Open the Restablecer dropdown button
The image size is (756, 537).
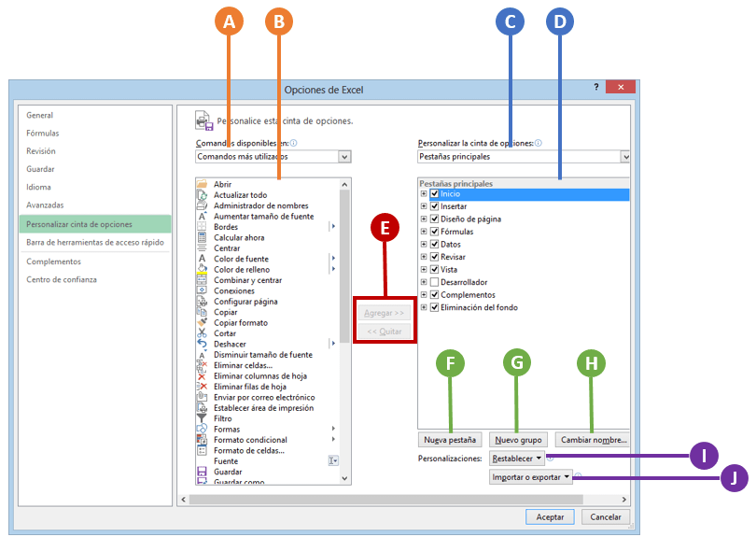pos(517,458)
